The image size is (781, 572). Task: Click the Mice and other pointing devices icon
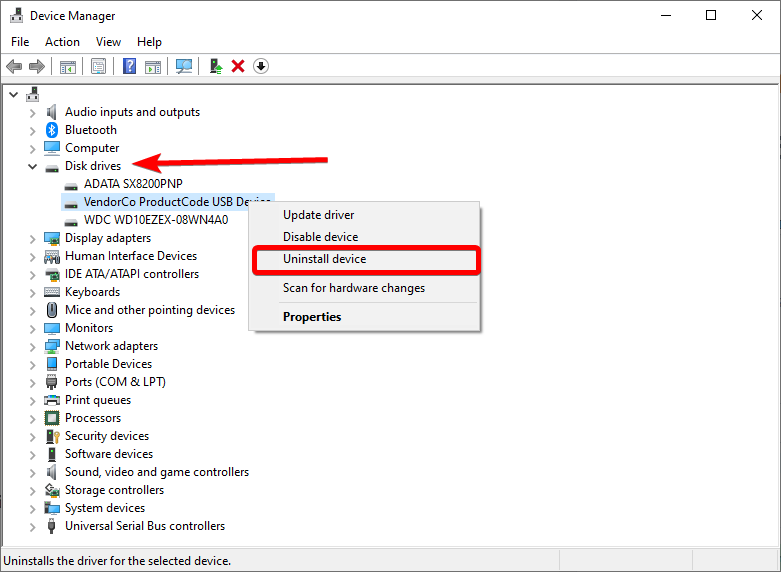point(52,310)
